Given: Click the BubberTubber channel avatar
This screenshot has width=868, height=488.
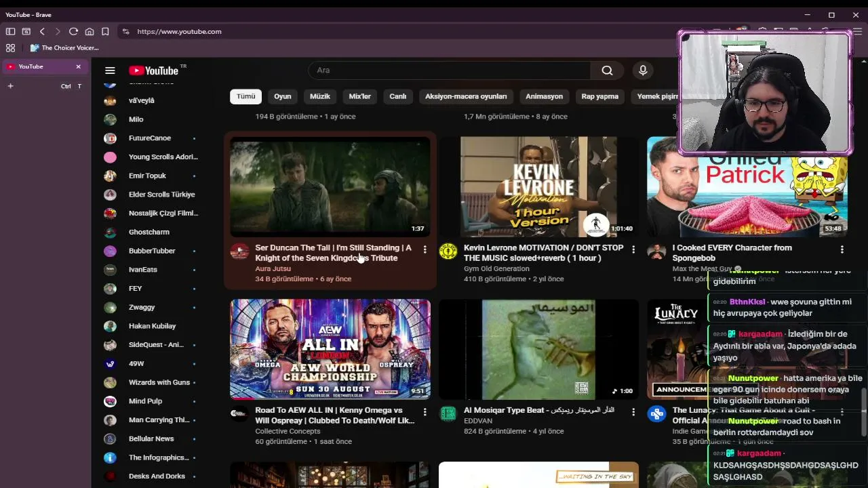Looking at the screenshot, I should [110, 251].
